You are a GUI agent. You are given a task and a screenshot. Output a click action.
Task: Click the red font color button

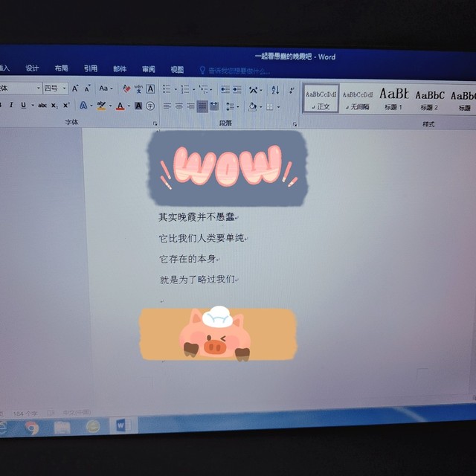[x=120, y=106]
